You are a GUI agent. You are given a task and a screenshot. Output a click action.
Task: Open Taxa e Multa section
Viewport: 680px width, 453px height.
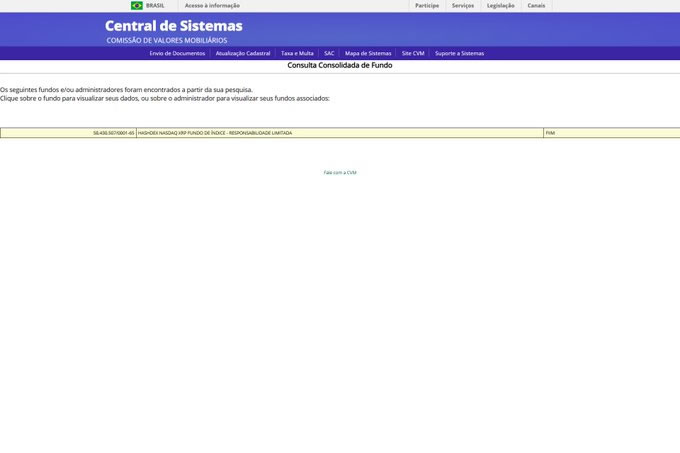pyautogui.click(x=297, y=53)
